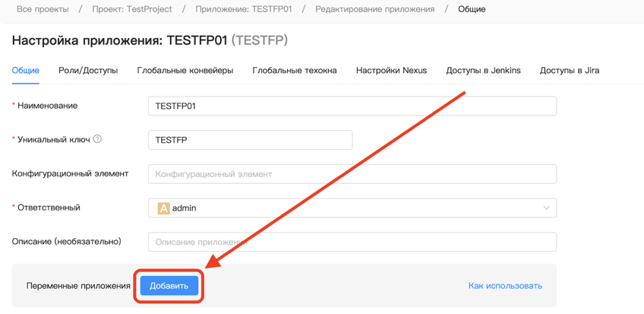644x314 pixels.
Task: Open the Доступы в Jenkins tab
Action: (483, 71)
